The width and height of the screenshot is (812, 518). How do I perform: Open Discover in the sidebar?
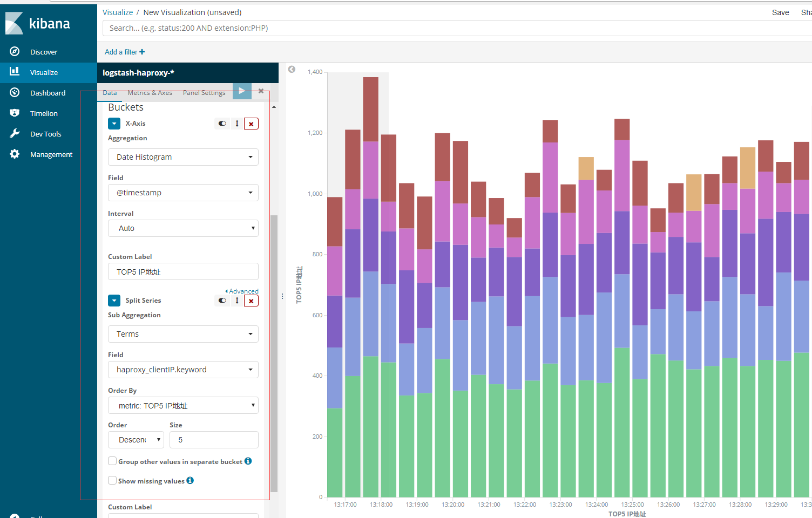coord(44,52)
